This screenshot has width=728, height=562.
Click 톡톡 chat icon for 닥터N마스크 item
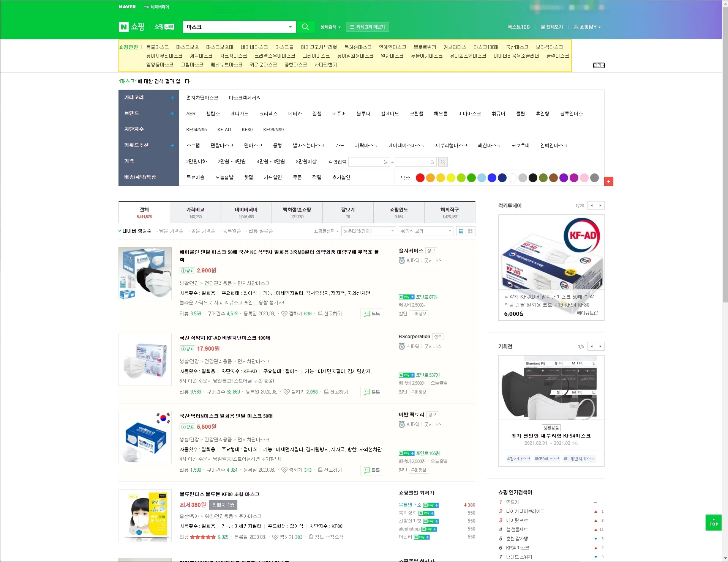point(372,470)
